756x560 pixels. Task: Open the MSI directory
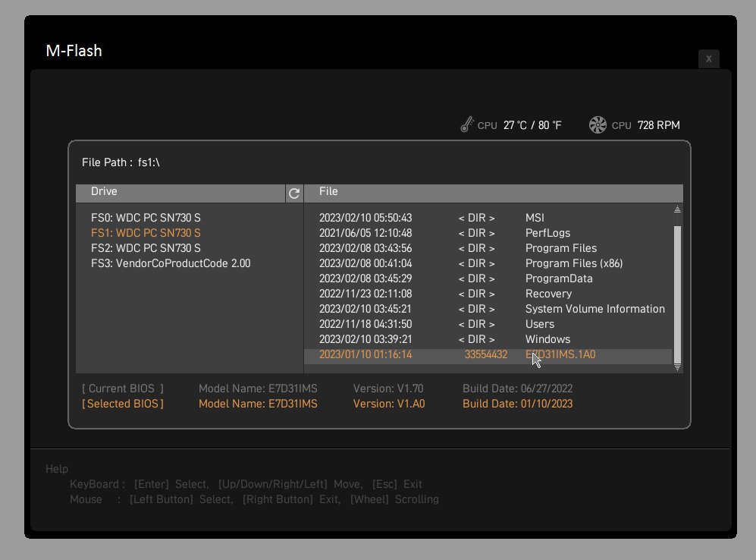535,218
